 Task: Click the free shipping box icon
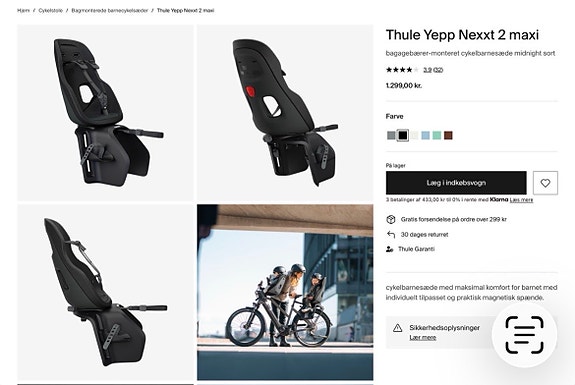pos(391,219)
